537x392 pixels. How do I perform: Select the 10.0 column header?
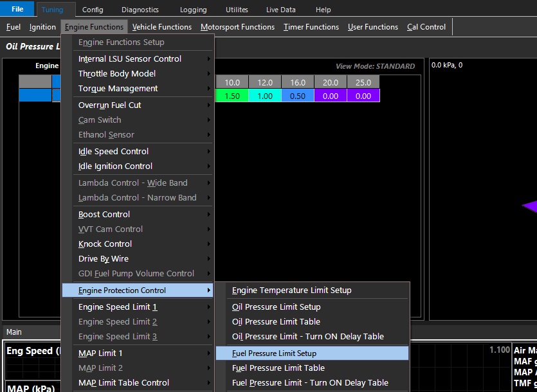point(232,82)
